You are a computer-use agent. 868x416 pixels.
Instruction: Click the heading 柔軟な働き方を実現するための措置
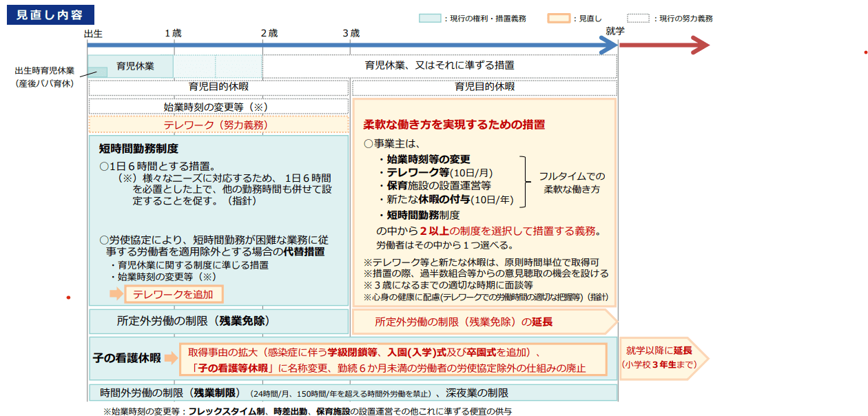click(x=454, y=125)
